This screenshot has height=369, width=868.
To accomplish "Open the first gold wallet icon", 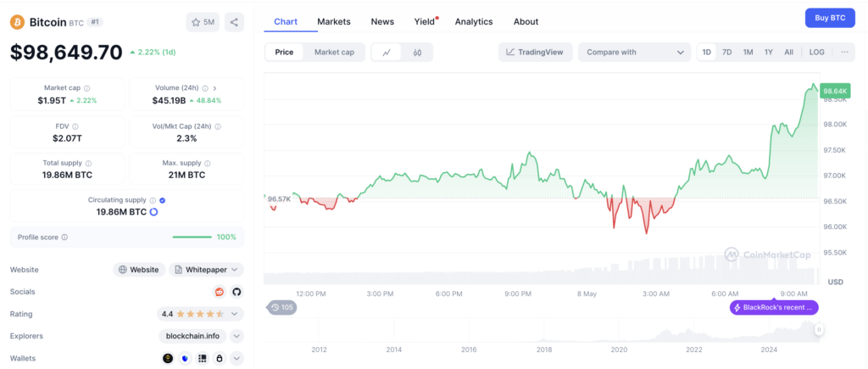I will tap(168, 359).
